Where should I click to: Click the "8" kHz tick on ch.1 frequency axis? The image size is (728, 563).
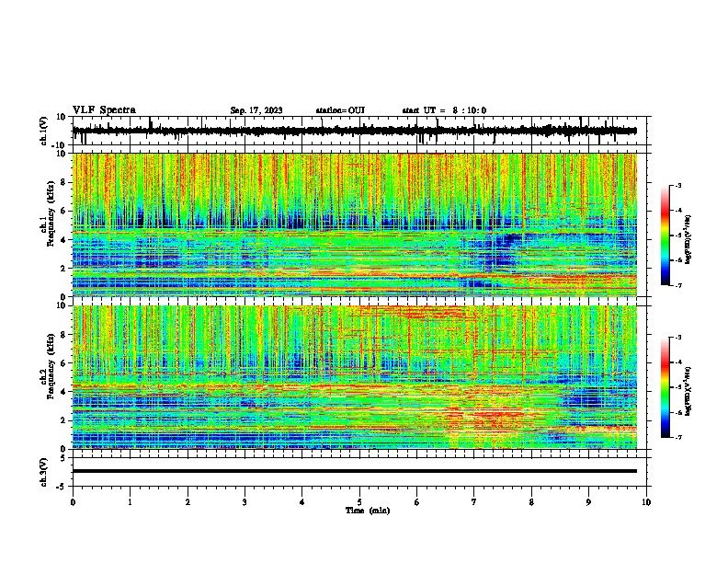click(63, 182)
